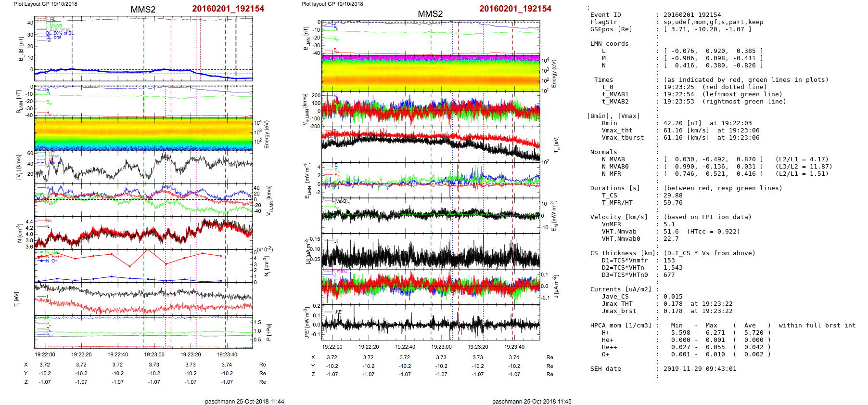Image resolution: width=868 pixels, height=405 pixels.
Task: Click the Durations [s] heading
Action: [x=615, y=188]
